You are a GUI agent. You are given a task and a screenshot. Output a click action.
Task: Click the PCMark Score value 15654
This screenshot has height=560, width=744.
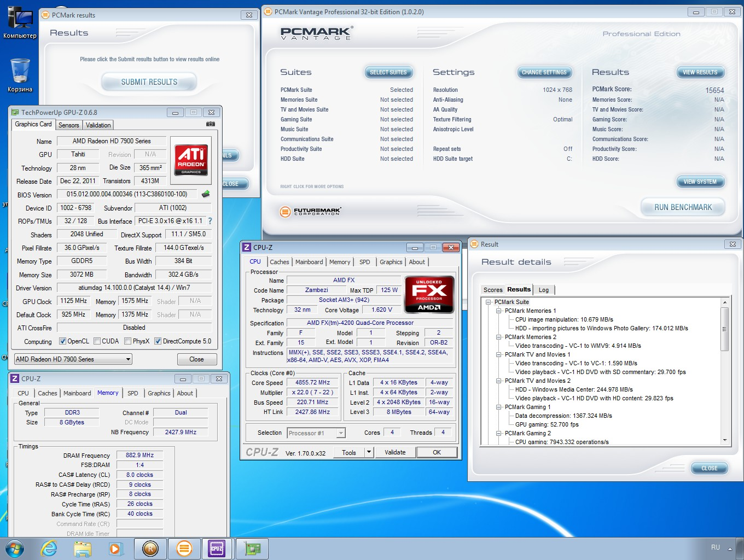714,90
